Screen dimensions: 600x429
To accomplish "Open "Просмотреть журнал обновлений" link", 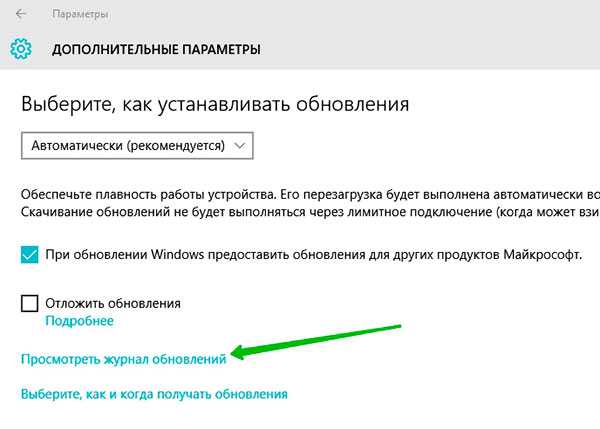I will [x=124, y=359].
